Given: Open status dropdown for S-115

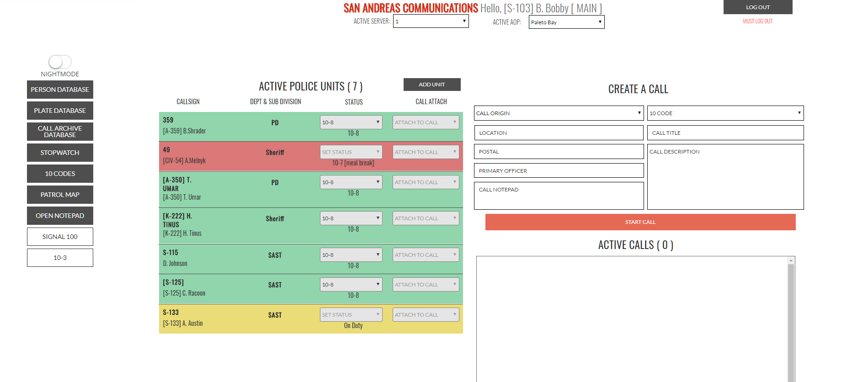Looking at the screenshot, I should 351,255.
